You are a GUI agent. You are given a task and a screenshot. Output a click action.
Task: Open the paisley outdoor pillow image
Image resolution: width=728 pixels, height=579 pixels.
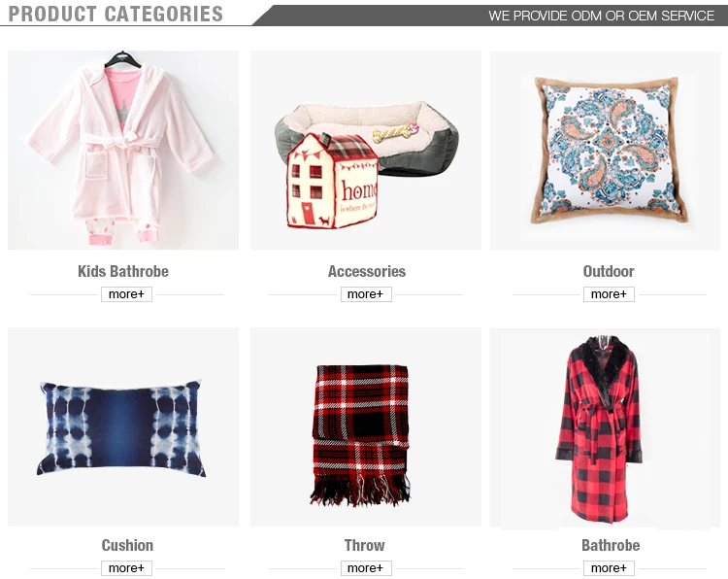pyautogui.click(x=605, y=151)
